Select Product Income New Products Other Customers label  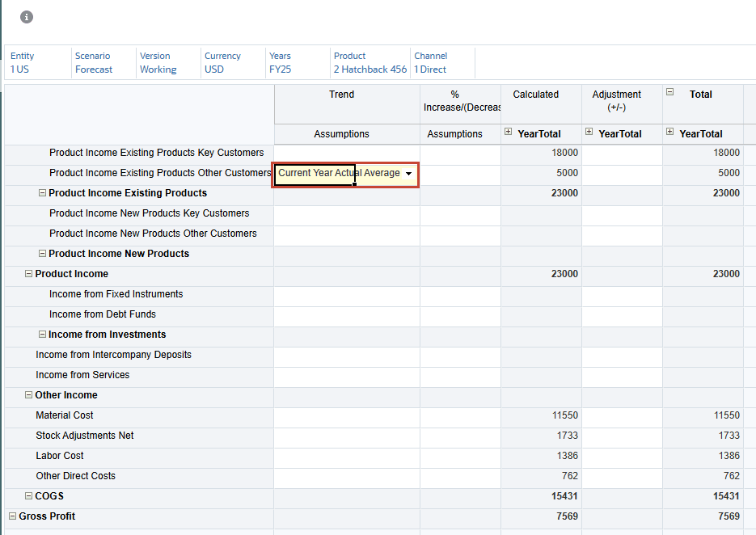pos(153,234)
